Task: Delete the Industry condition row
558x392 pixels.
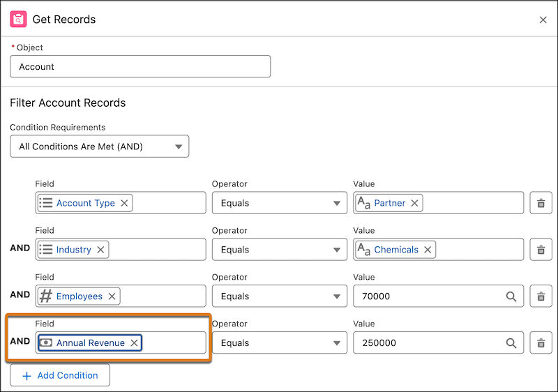Action: tap(541, 250)
